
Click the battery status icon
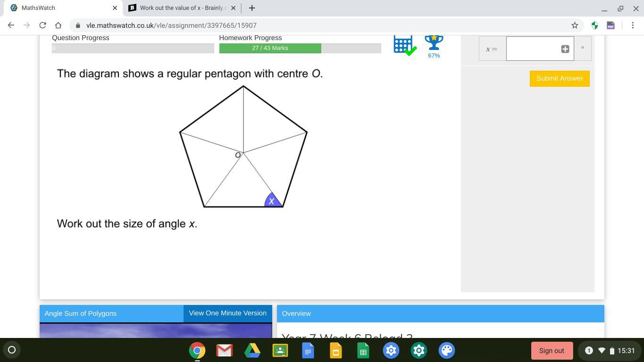612,350
